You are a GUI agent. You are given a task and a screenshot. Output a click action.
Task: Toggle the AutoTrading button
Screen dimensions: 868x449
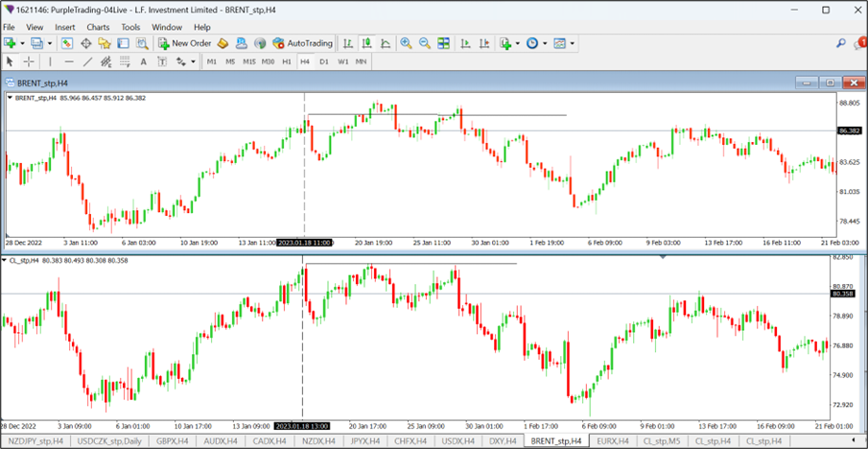303,42
